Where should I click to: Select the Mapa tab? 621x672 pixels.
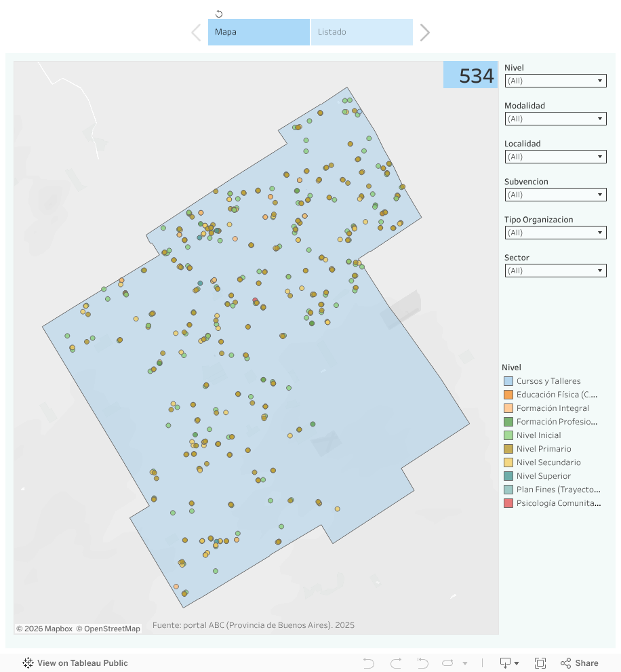(258, 32)
